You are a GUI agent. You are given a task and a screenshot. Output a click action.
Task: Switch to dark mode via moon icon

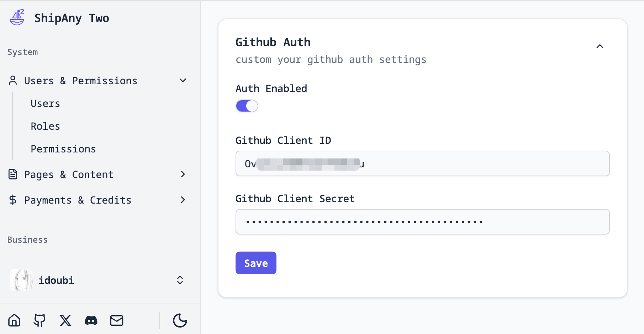pos(180,320)
